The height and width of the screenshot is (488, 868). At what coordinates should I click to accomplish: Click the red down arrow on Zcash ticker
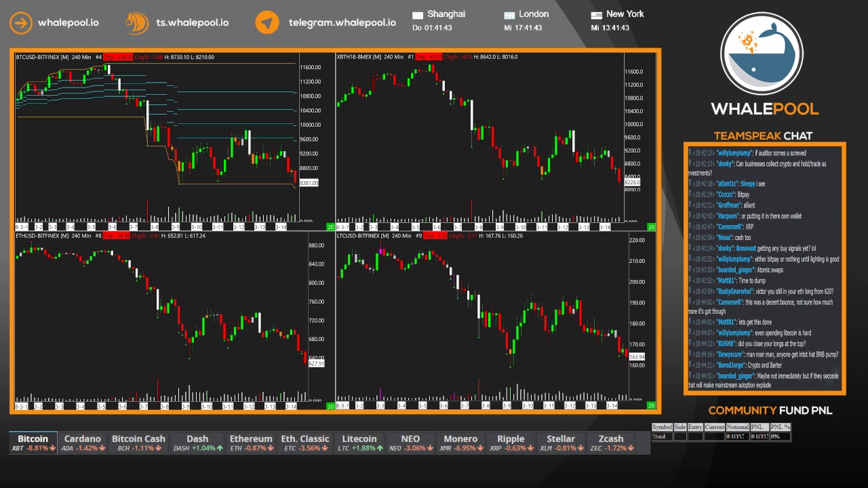point(632,449)
